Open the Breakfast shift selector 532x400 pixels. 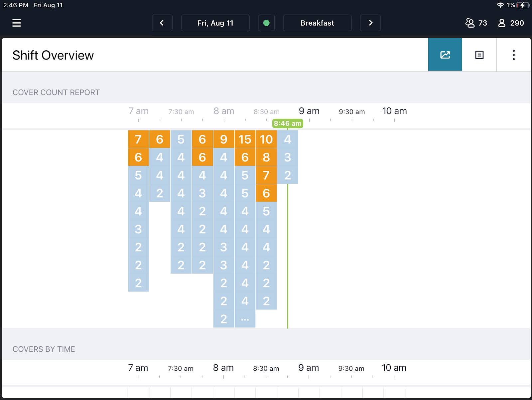pyautogui.click(x=317, y=23)
